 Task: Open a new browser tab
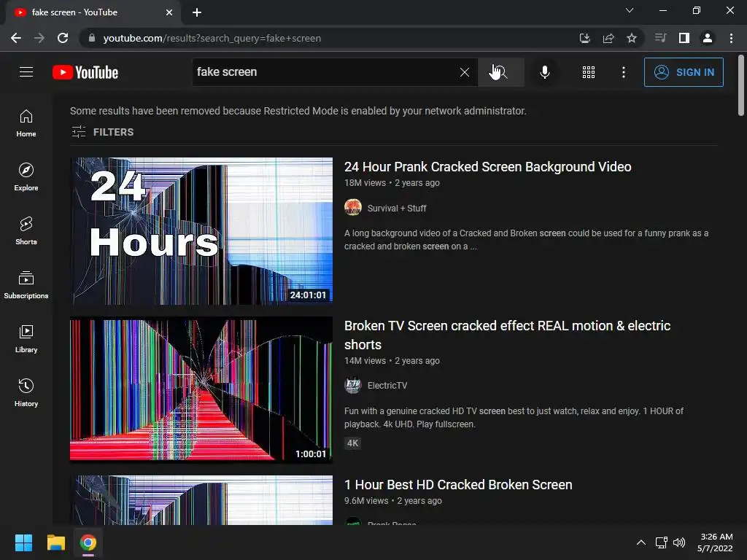[x=197, y=12]
